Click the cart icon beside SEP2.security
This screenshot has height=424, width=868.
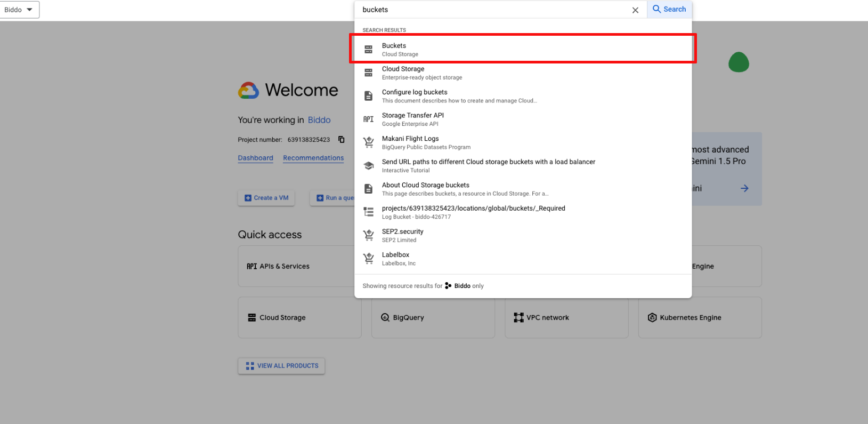click(x=368, y=235)
